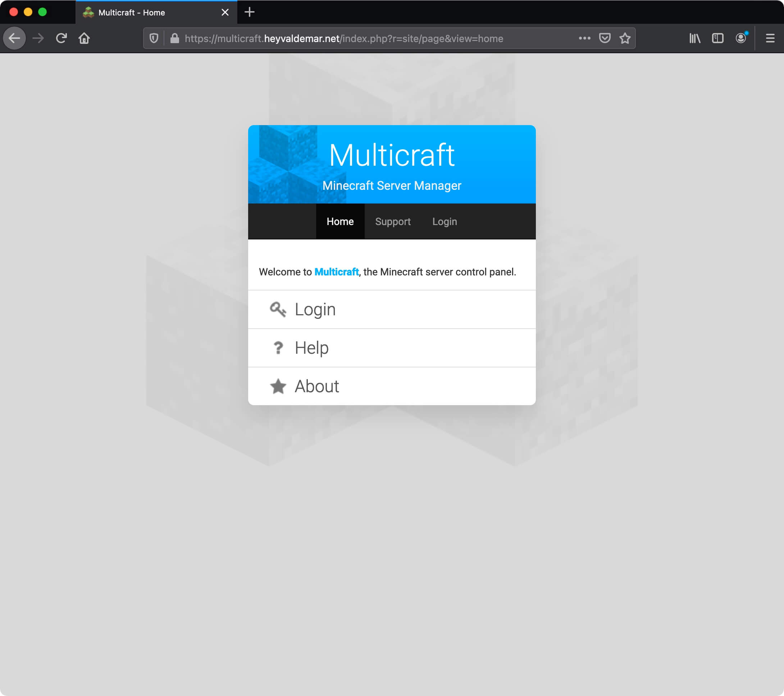
Task: Click the bookmark star icon in toolbar
Action: pos(625,38)
